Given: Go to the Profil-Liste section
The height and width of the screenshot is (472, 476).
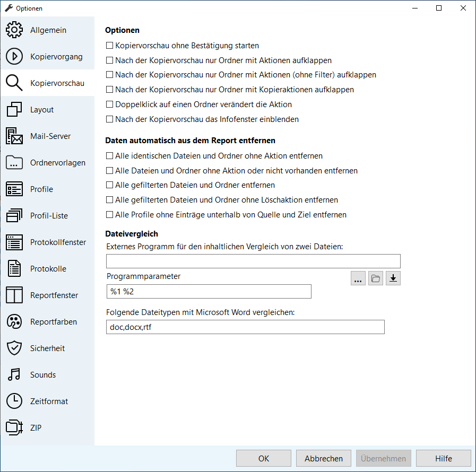Looking at the screenshot, I should click(49, 216).
